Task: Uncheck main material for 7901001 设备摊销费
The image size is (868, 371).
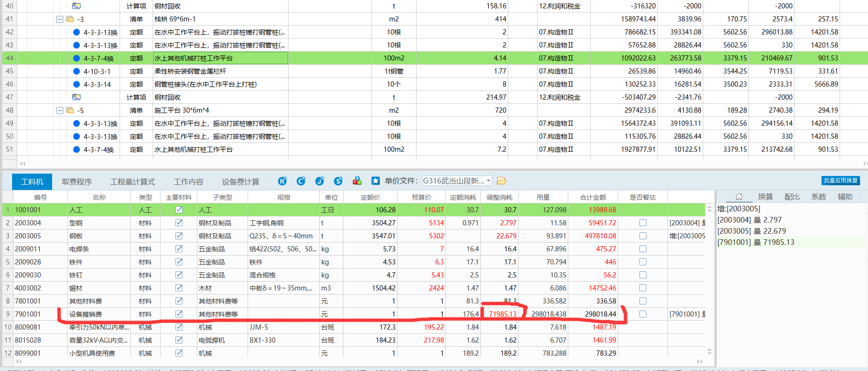Action: (x=179, y=314)
